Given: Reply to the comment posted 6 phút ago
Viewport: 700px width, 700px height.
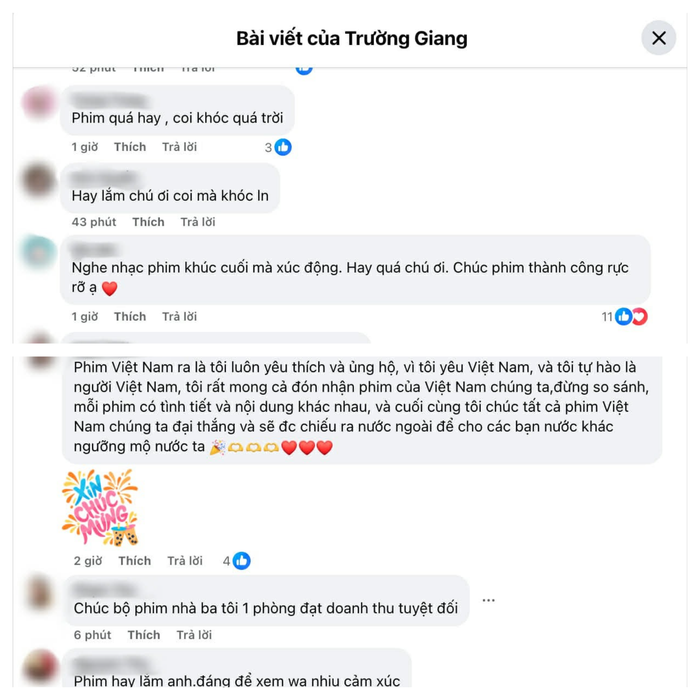Looking at the screenshot, I should 194,635.
